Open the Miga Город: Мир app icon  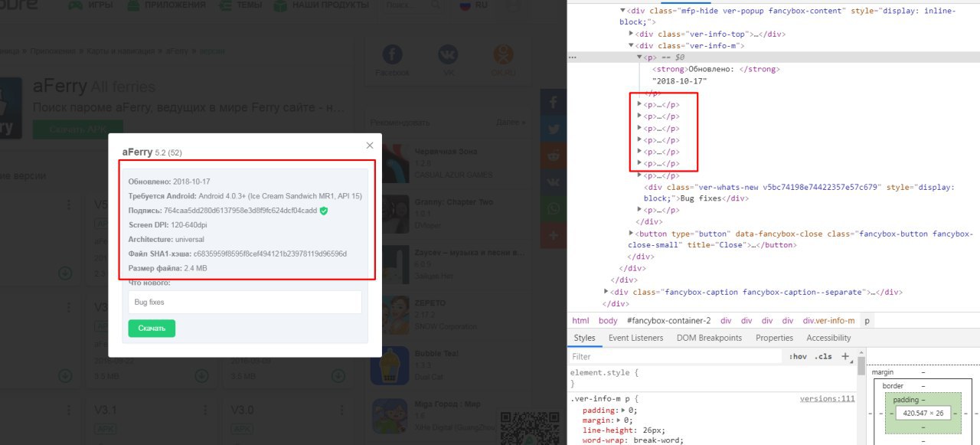pos(389,417)
